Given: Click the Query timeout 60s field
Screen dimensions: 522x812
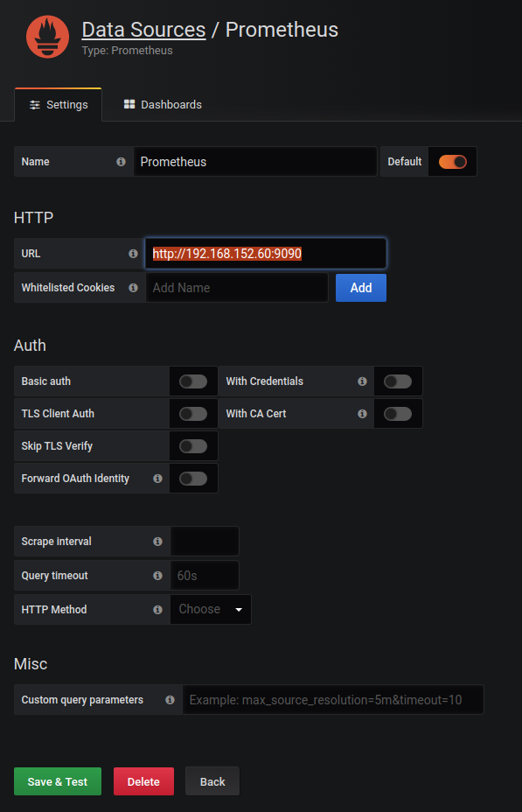Looking at the screenshot, I should [205, 576].
